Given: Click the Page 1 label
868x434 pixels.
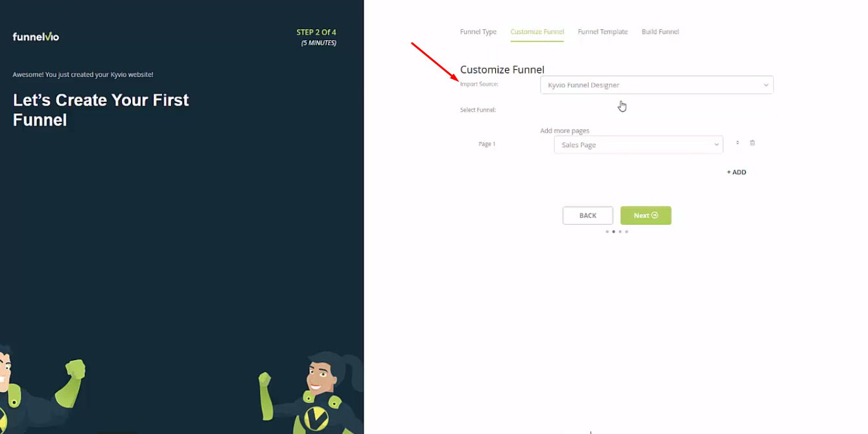Looking at the screenshot, I should coord(487,144).
